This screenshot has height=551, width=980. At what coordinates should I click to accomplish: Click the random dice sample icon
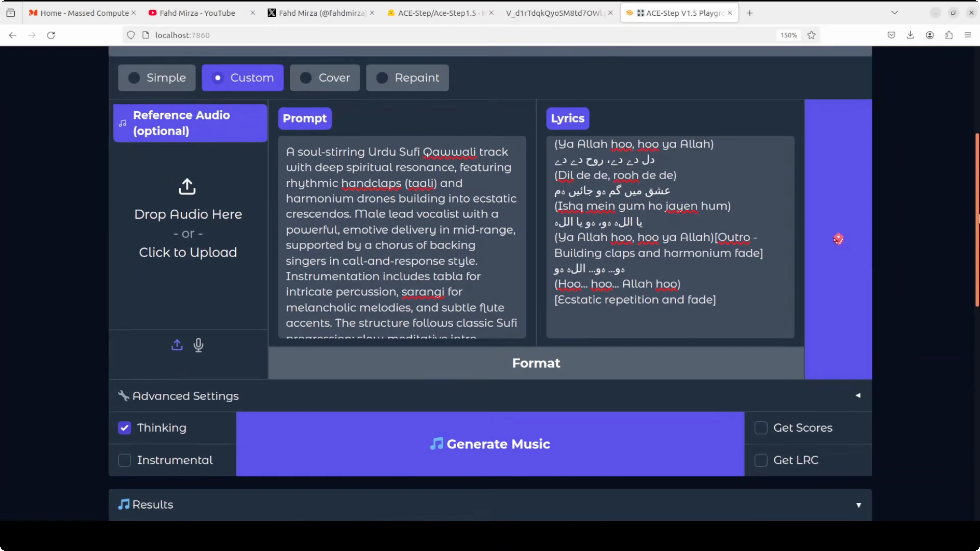pyautogui.click(x=838, y=239)
